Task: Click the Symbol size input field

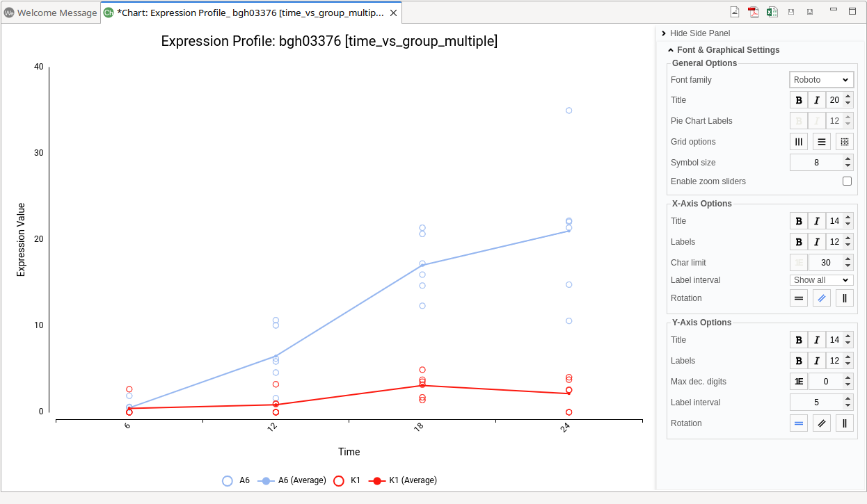Action: [x=816, y=163]
